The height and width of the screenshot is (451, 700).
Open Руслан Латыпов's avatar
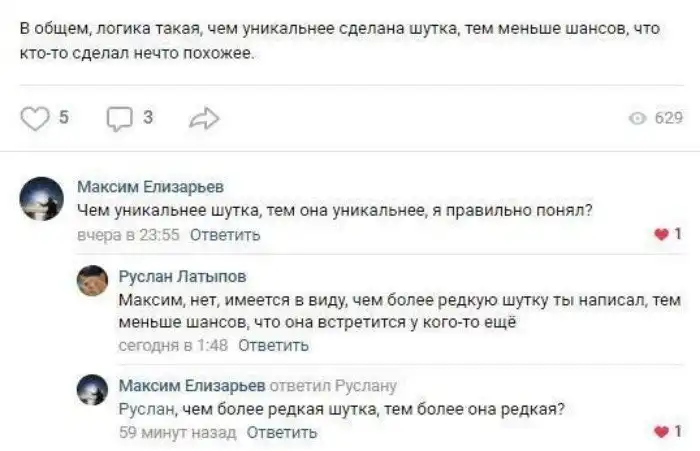(x=93, y=280)
